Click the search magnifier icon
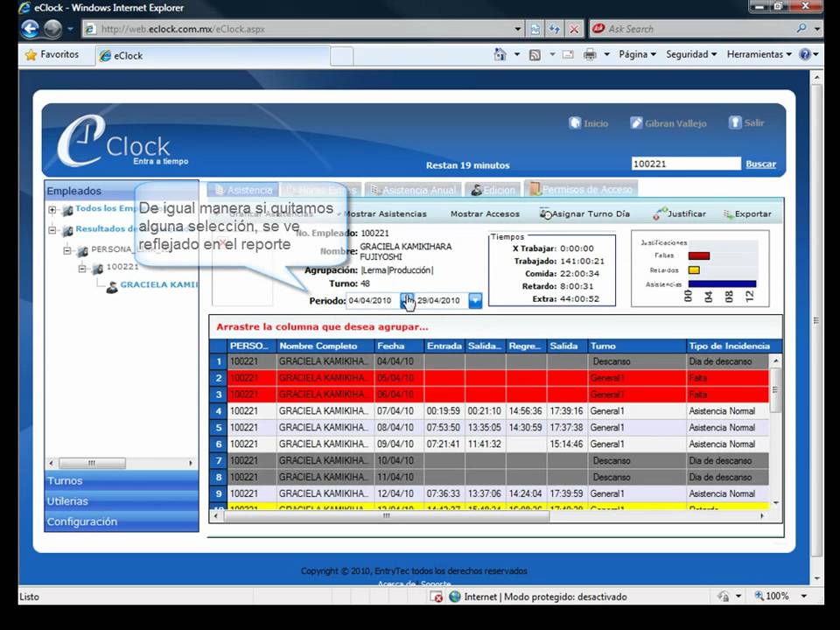Image resolution: width=840 pixels, height=630 pixels. [x=801, y=28]
